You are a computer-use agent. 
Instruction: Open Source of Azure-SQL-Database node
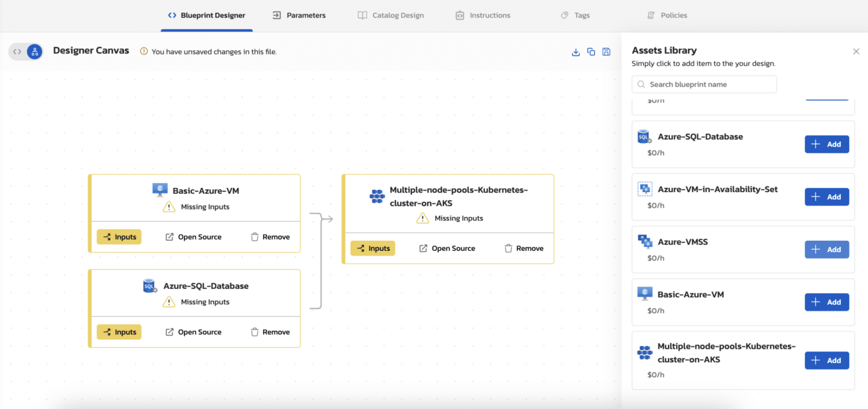tap(193, 332)
